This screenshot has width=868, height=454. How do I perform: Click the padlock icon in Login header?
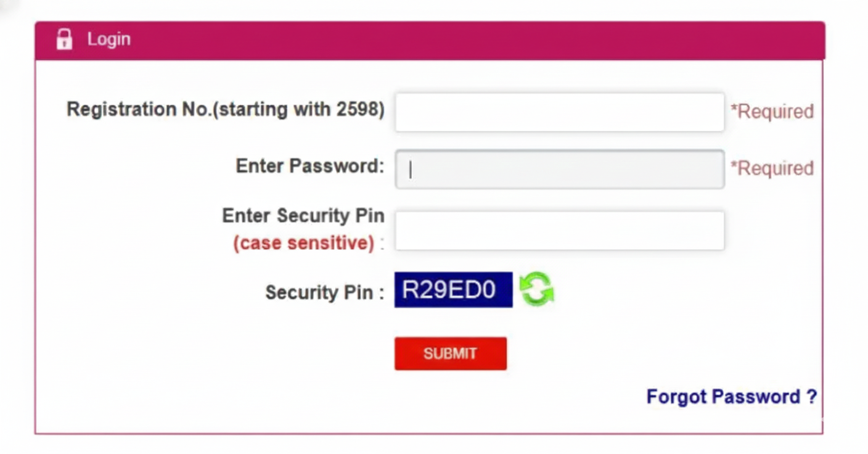pyautogui.click(x=64, y=39)
